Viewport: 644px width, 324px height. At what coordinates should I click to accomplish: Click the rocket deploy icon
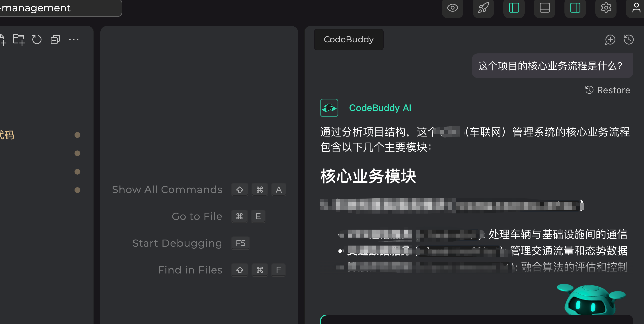click(483, 8)
